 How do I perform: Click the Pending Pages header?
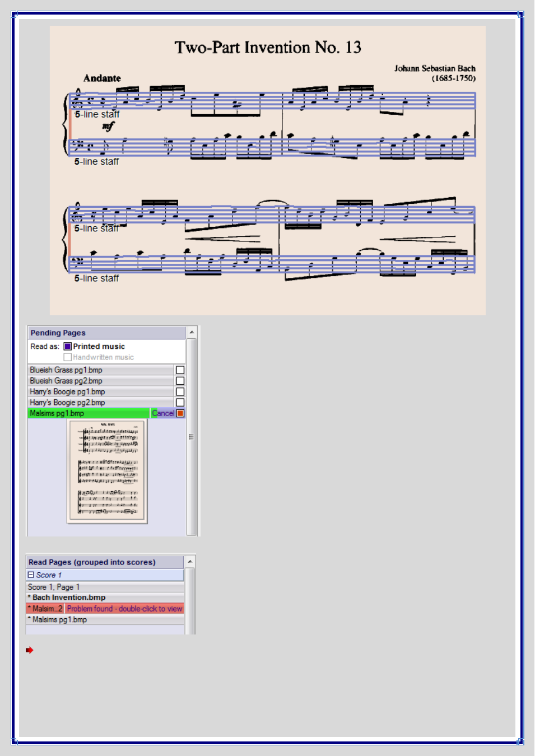pyautogui.click(x=106, y=333)
